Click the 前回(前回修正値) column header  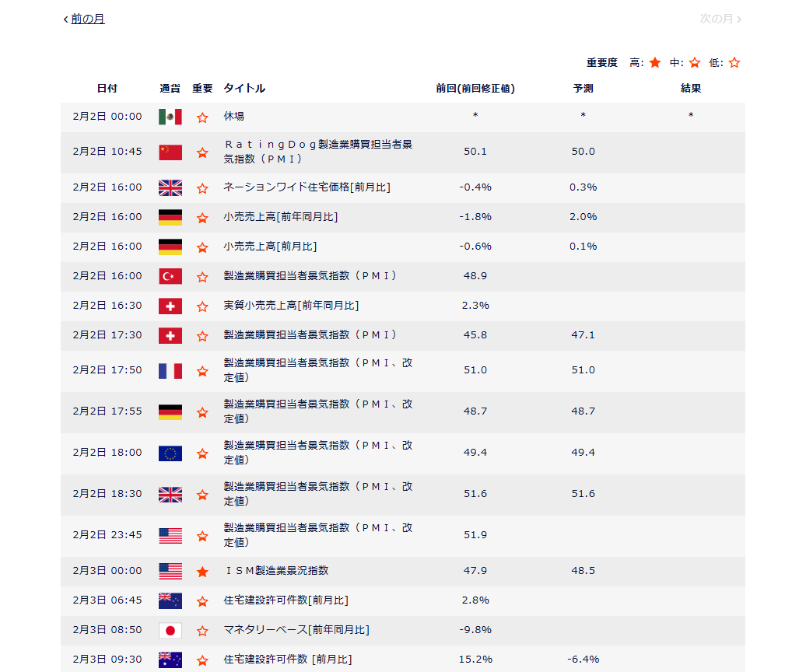pyautogui.click(x=475, y=89)
